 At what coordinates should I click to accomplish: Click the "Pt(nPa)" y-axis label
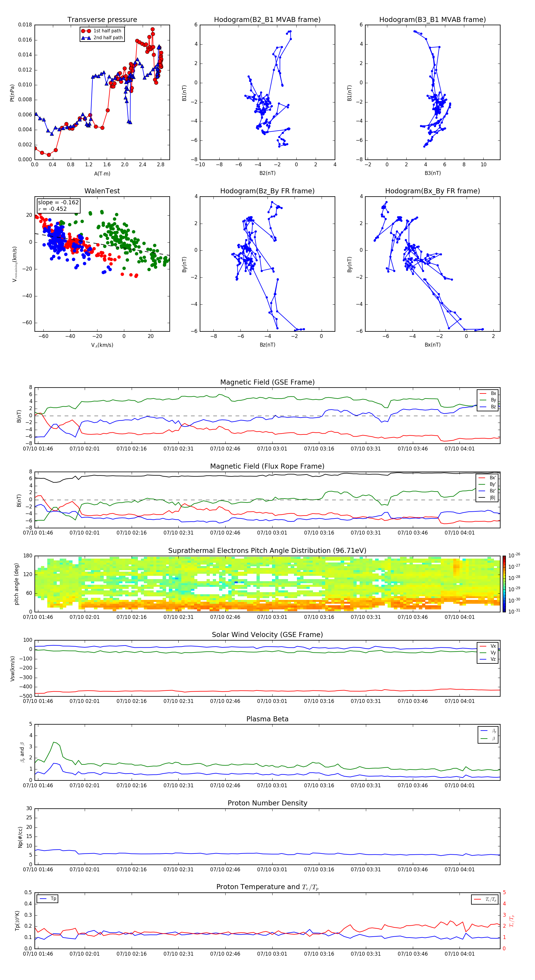pyautogui.click(x=12, y=93)
